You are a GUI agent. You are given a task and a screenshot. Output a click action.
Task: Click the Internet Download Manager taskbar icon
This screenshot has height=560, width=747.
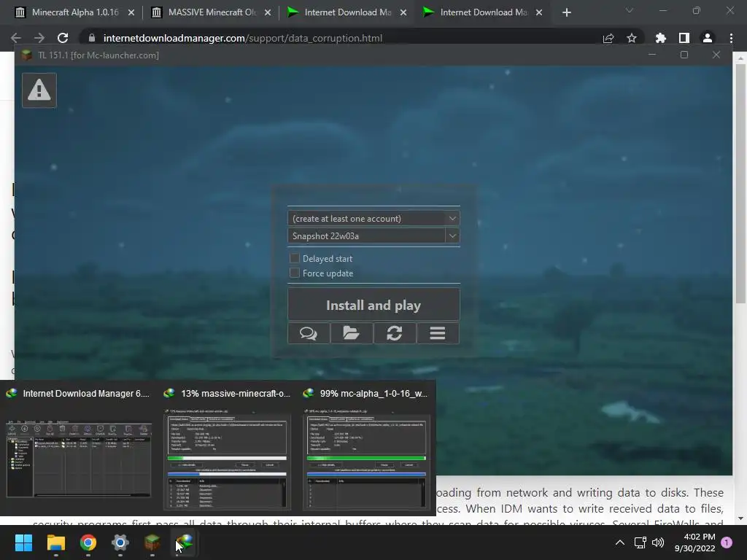185,542
